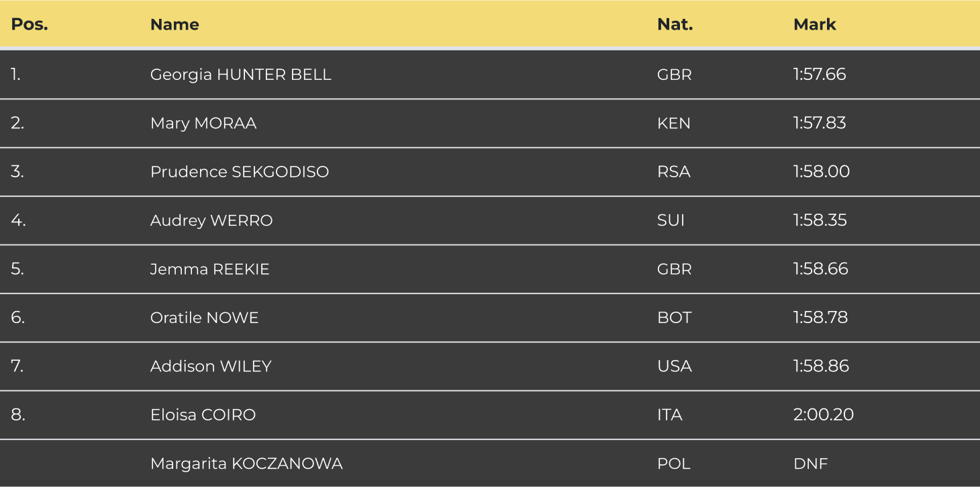Click the Name column header

click(175, 25)
